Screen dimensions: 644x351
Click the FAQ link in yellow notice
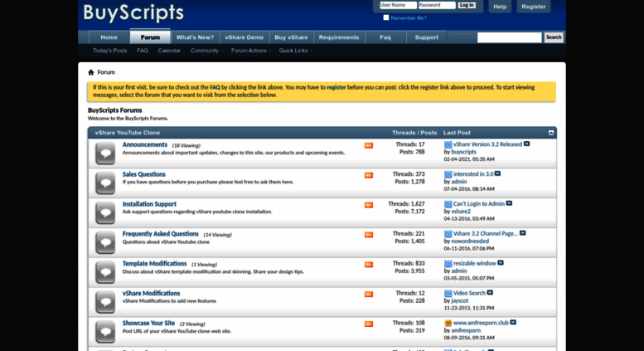tap(215, 87)
